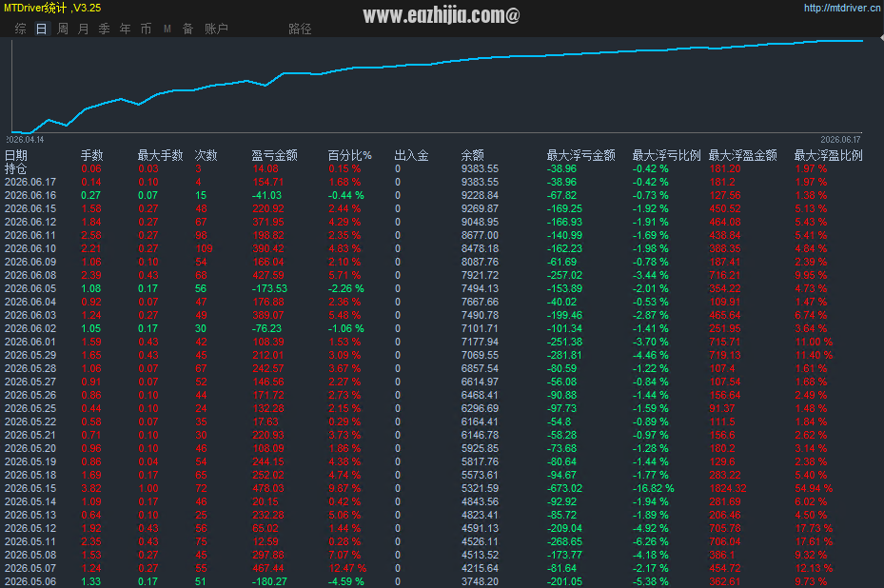Click profit value -41.03
The height and width of the screenshot is (588, 884).
pyautogui.click(x=266, y=195)
